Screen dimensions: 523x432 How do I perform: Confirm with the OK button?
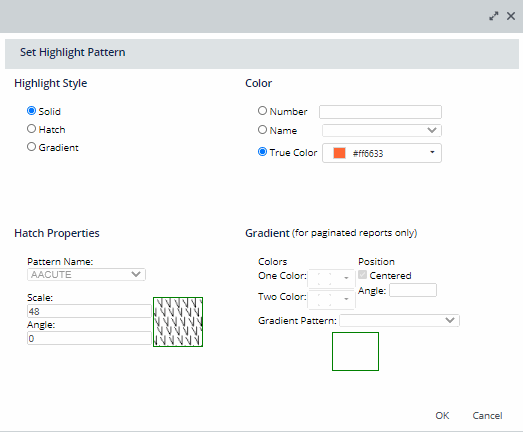click(x=442, y=416)
